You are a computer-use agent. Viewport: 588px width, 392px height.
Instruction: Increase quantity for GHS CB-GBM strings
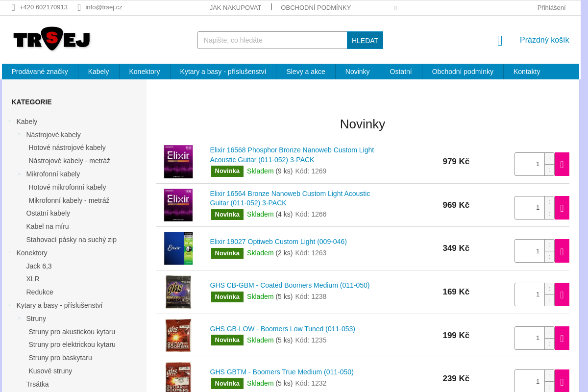click(549, 289)
